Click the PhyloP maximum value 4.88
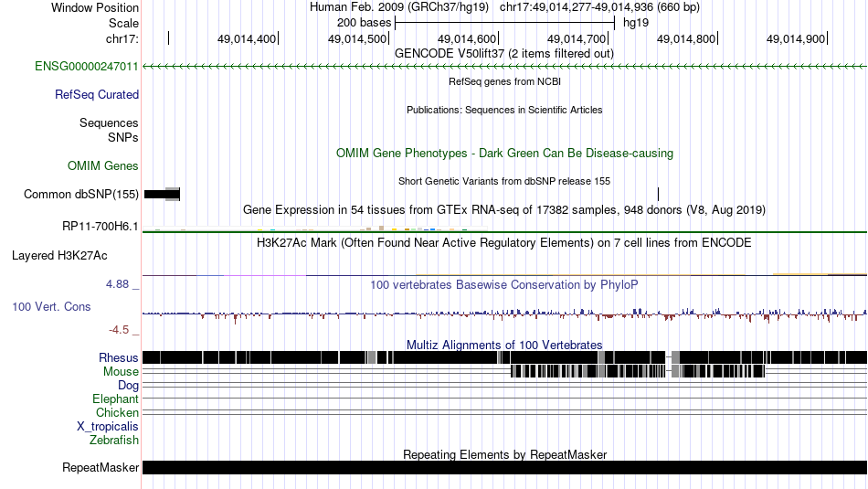The image size is (868, 489). click(x=117, y=284)
